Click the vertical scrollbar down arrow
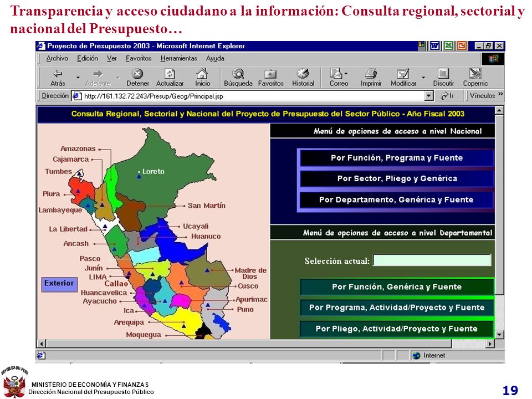The height and width of the screenshot is (399, 532). 499,335
